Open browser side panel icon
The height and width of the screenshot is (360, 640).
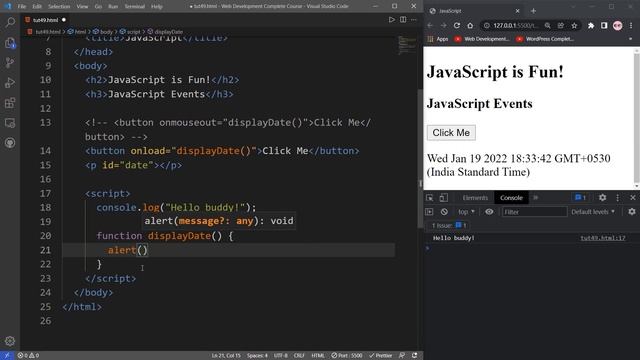[604, 25]
